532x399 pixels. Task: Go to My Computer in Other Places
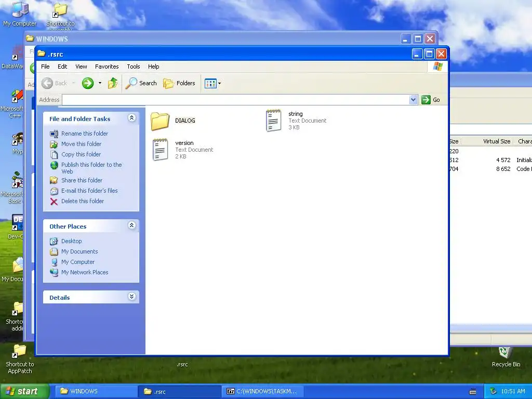tap(78, 262)
